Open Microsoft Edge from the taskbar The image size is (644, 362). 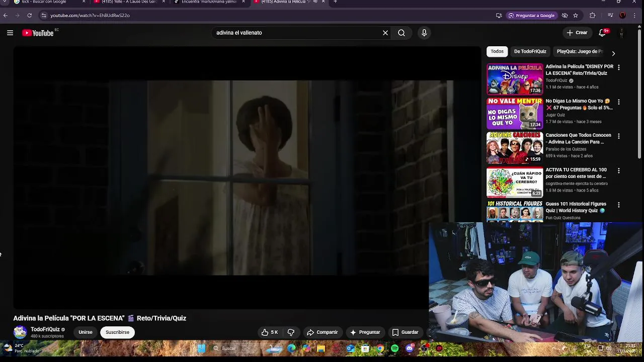292,348
